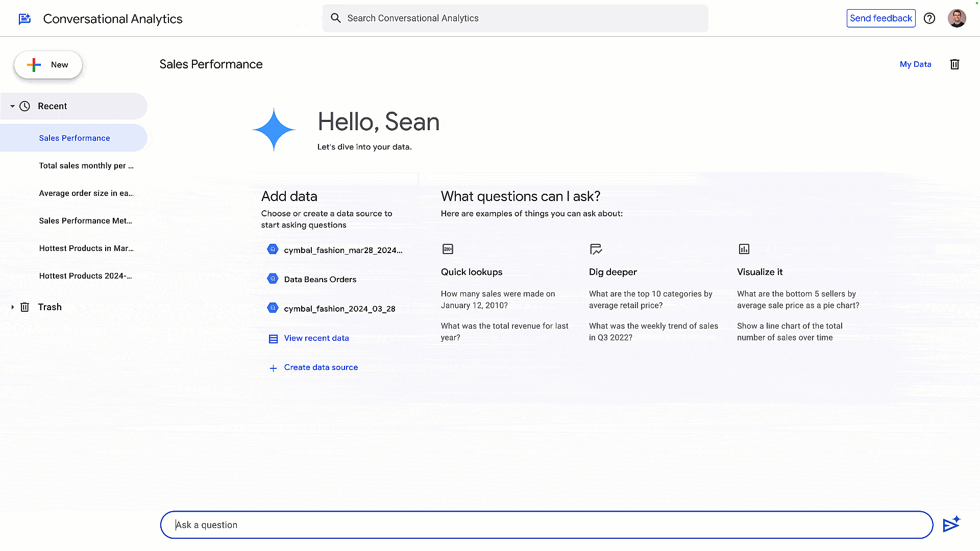Click the Dig deeper icon
Screen dimensions: 980x551
click(595, 248)
